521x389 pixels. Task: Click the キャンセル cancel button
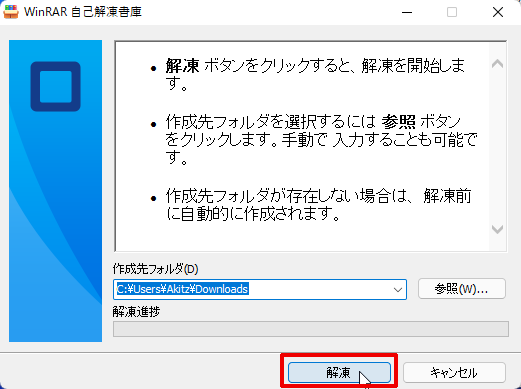tap(454, 372)
